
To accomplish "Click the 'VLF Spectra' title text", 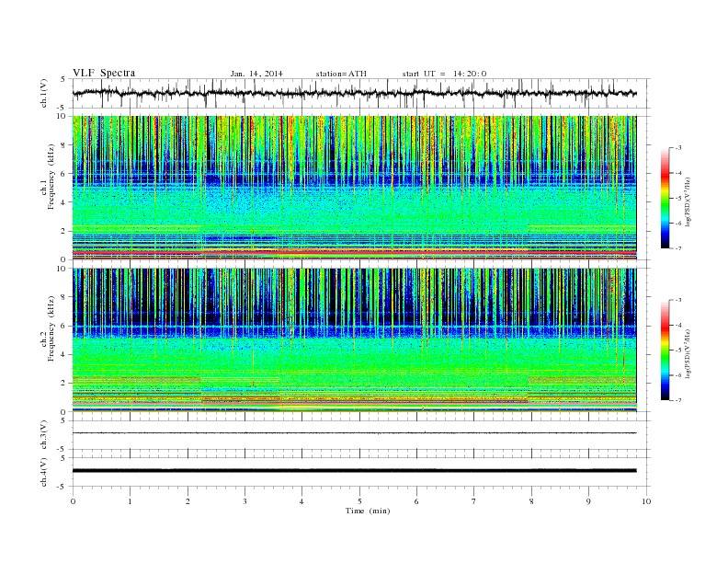I will (104, 73).
